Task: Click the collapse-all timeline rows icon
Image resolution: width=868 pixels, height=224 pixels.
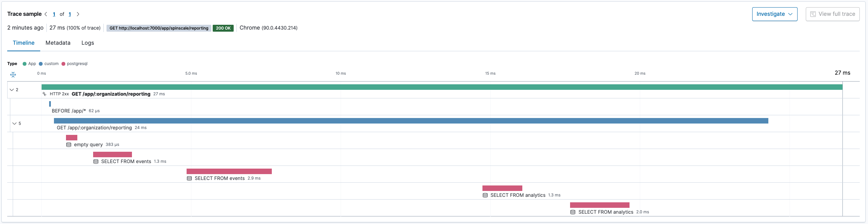Action: (13, 74)
